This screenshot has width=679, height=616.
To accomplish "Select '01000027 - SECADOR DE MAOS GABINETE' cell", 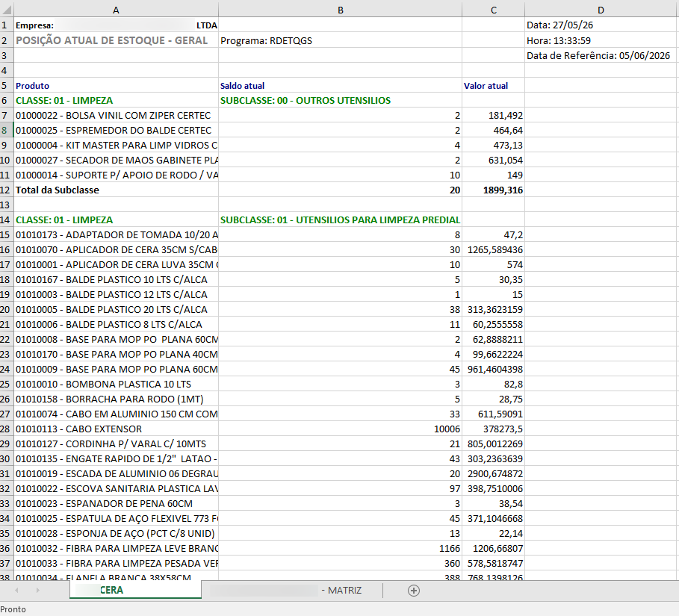I will point(116,161).
